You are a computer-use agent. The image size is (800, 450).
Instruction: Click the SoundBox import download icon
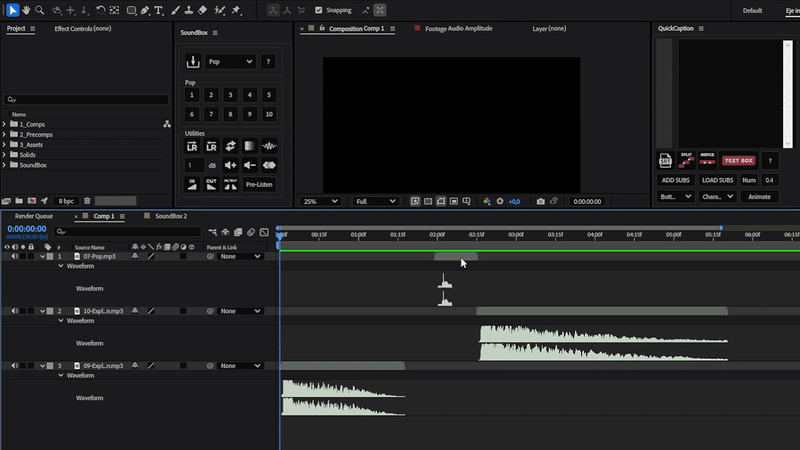[194, 62]
